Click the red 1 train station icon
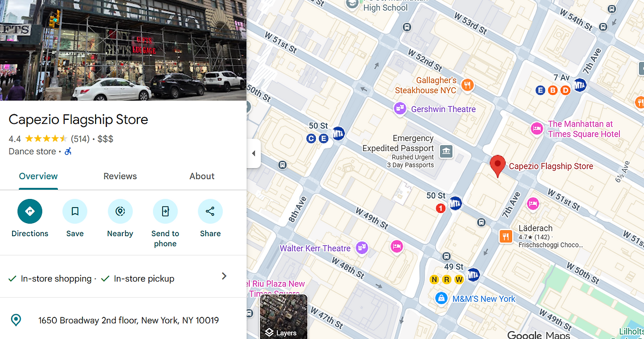The height and width of the screenshot is (339, 644). click(x=441, y=208)
